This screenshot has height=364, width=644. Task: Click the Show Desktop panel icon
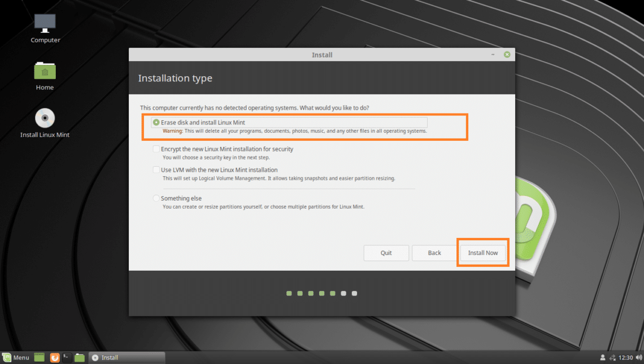click(x=39, y=357)
